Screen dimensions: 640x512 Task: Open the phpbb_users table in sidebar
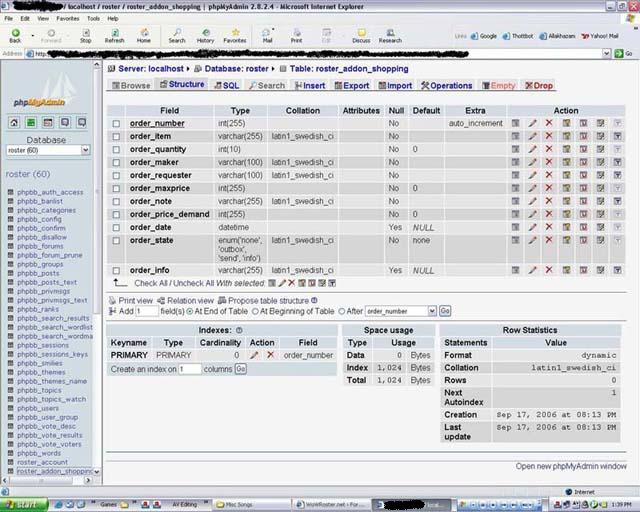point(38,408)
